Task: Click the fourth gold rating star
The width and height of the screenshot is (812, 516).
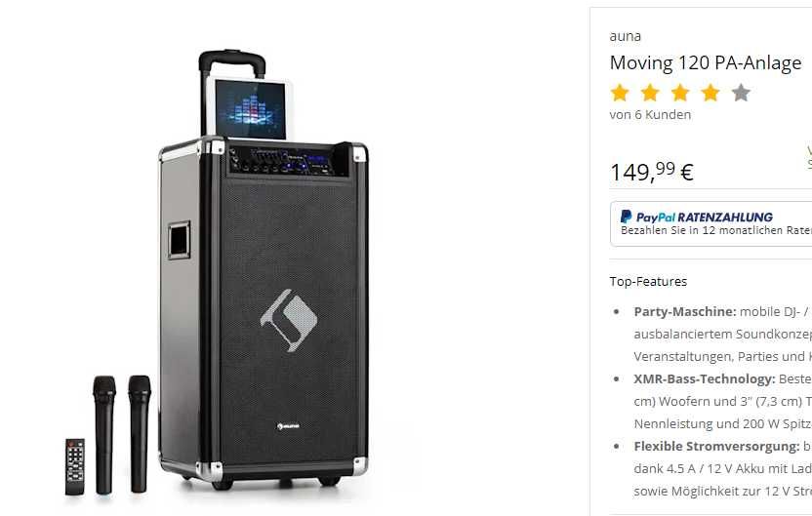Action: [x=710, y=93]
